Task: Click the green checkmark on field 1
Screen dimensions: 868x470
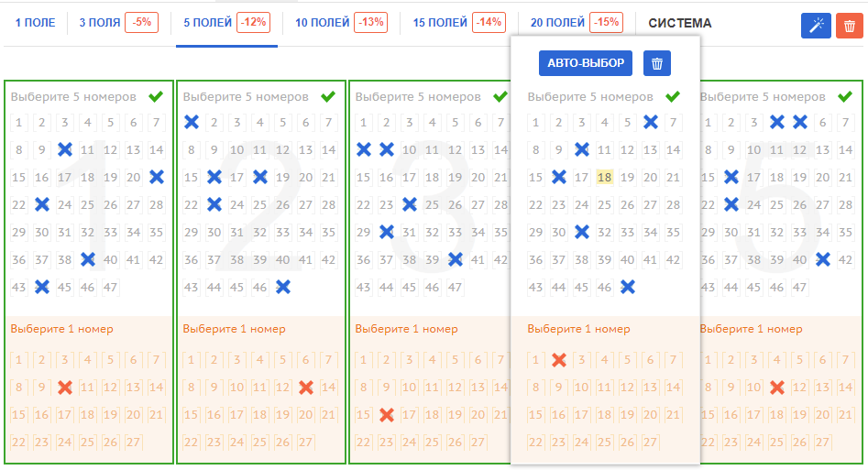Action: pyautogui.click(x=156, y=97)
